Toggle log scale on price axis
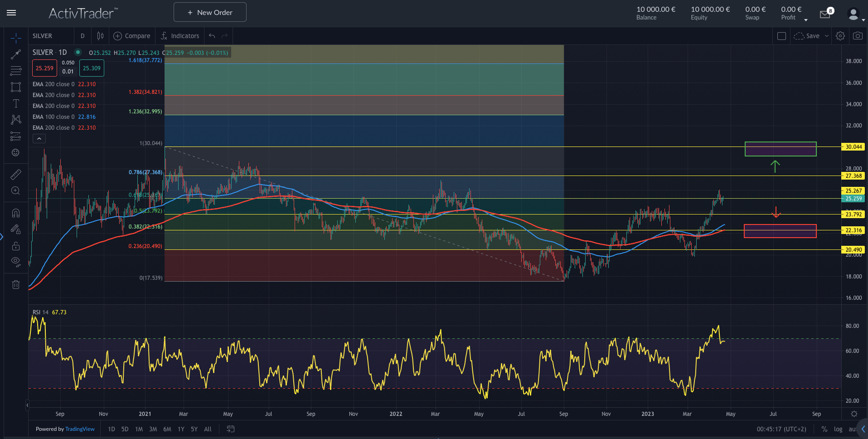 click(838, 429)
